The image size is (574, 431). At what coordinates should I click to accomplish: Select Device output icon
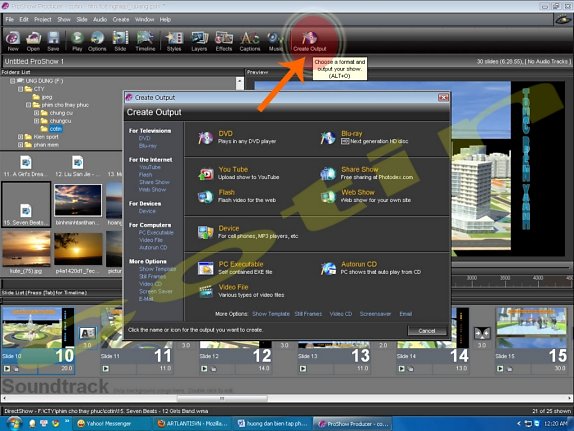[x=205, y=233]
